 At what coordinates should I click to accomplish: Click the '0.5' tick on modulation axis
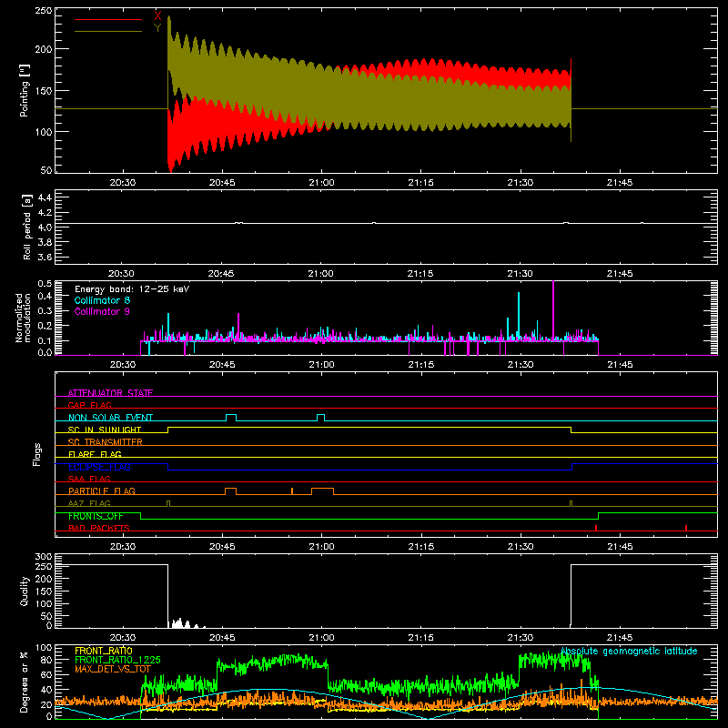(45, 283)
